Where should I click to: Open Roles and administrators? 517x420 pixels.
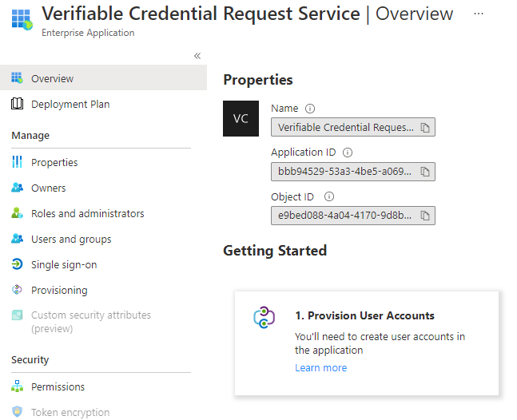(x=88, y=213)
